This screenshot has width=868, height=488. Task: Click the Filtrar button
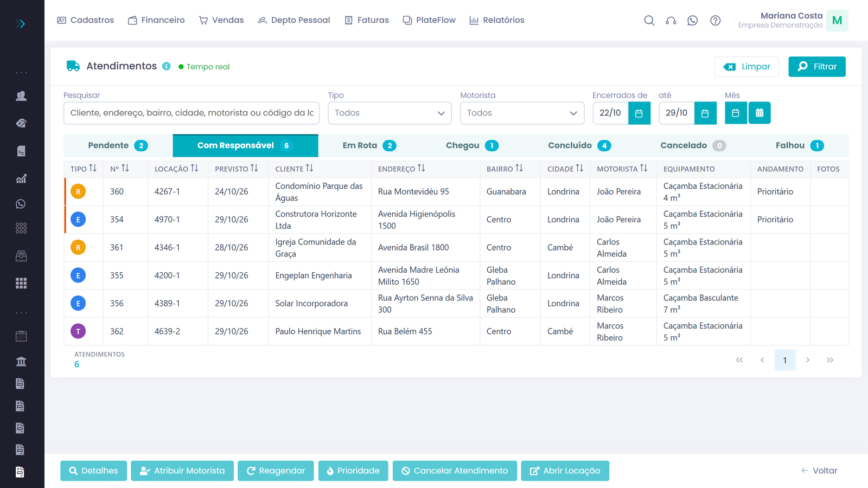click(817, 67)
